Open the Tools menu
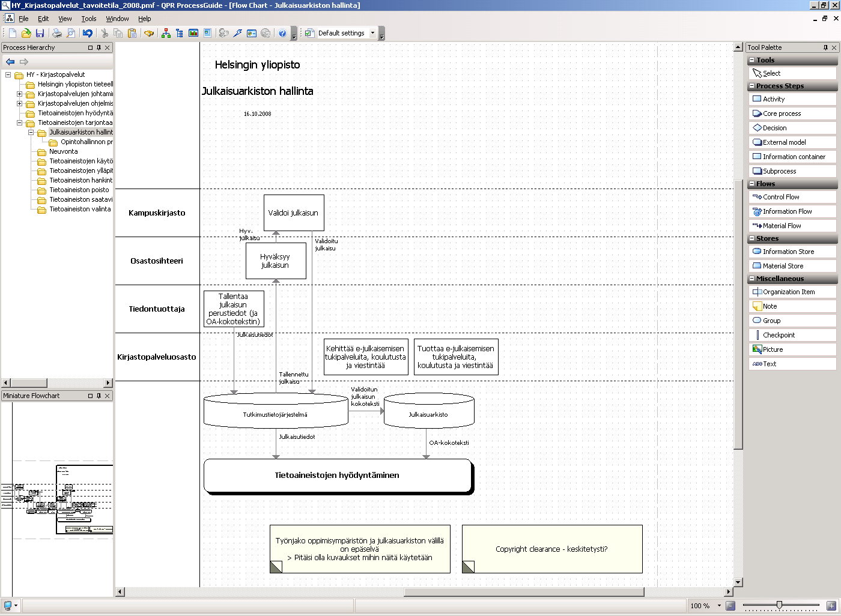Screen dimensions: 841x616 coord(89,19)
